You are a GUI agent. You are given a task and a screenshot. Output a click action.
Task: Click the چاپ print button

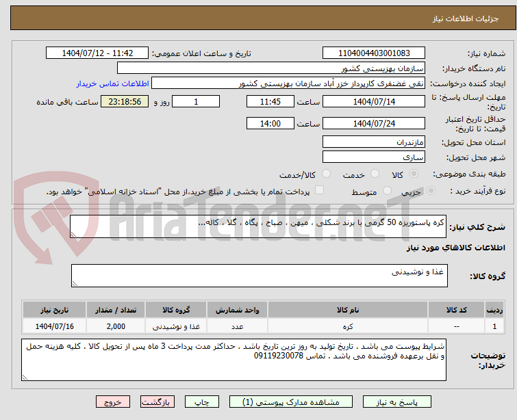tap(202, 402)
